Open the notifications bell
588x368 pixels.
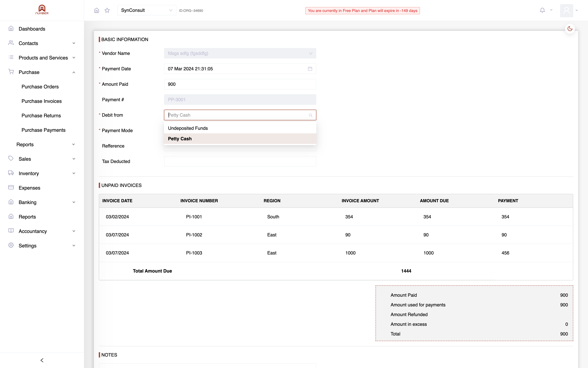point(542,10)
